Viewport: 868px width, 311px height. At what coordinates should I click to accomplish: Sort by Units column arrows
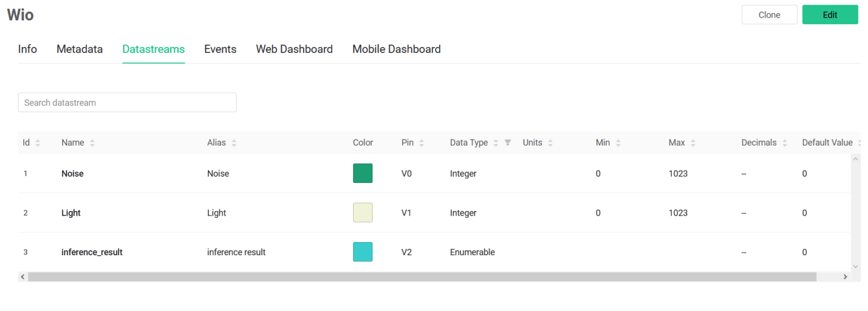[x=550, y=143]
